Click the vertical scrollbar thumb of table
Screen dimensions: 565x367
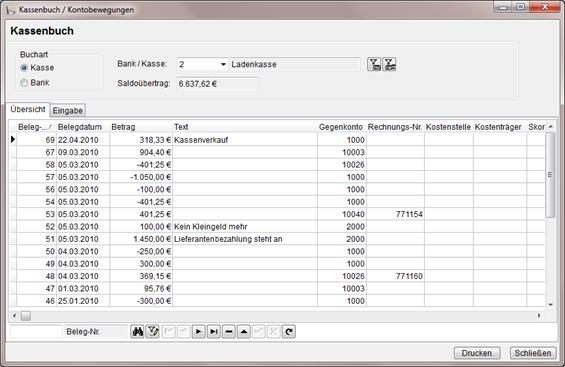pos(550,175)
